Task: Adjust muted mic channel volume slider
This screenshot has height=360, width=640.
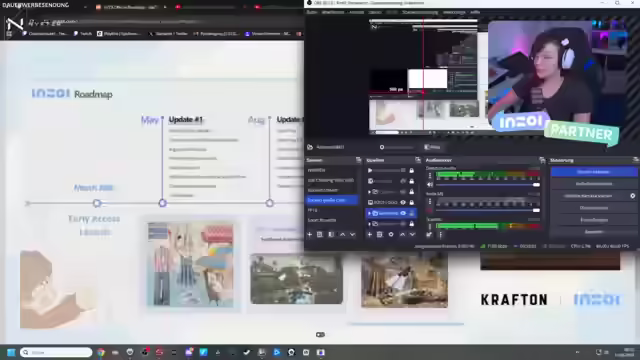Action: point(488,211)
